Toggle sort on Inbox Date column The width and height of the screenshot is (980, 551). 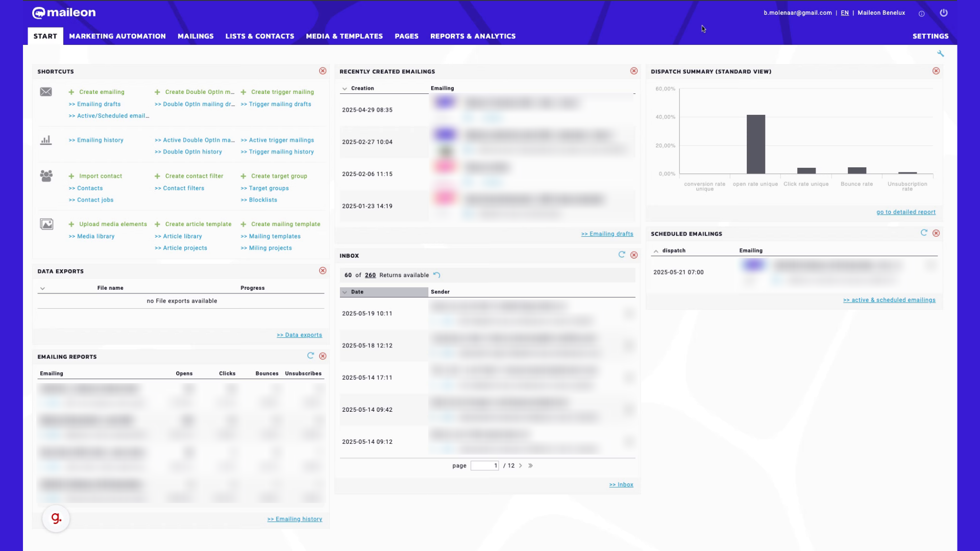(345, 292)
